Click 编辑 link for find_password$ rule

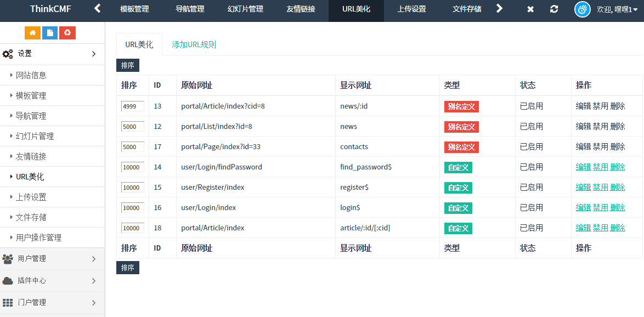(x=583, y=167)
